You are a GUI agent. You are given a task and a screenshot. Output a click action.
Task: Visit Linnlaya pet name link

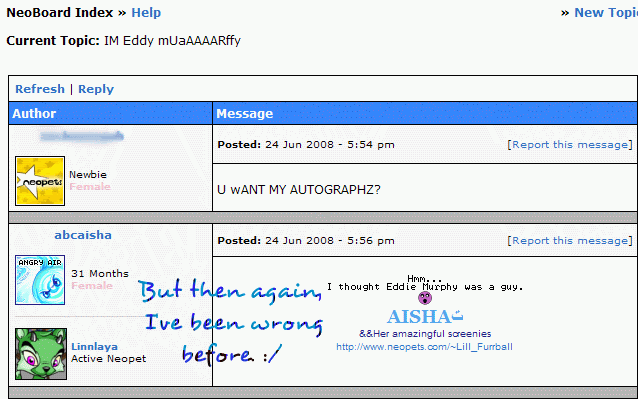pos(94,347)
